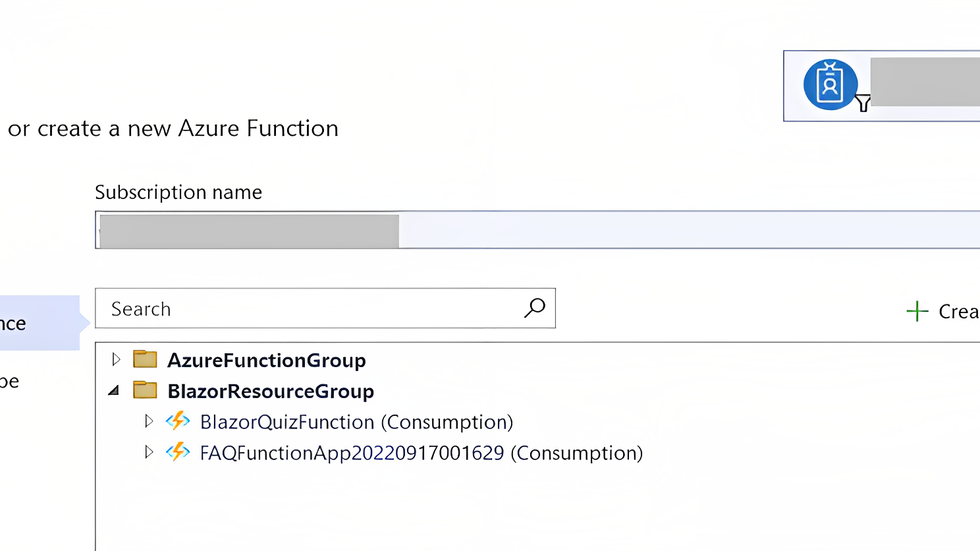Viewport: 980px width, 551px height.
Task: Click the AzureFunctionGroup folder icon
Action: [x=145, y=359]
